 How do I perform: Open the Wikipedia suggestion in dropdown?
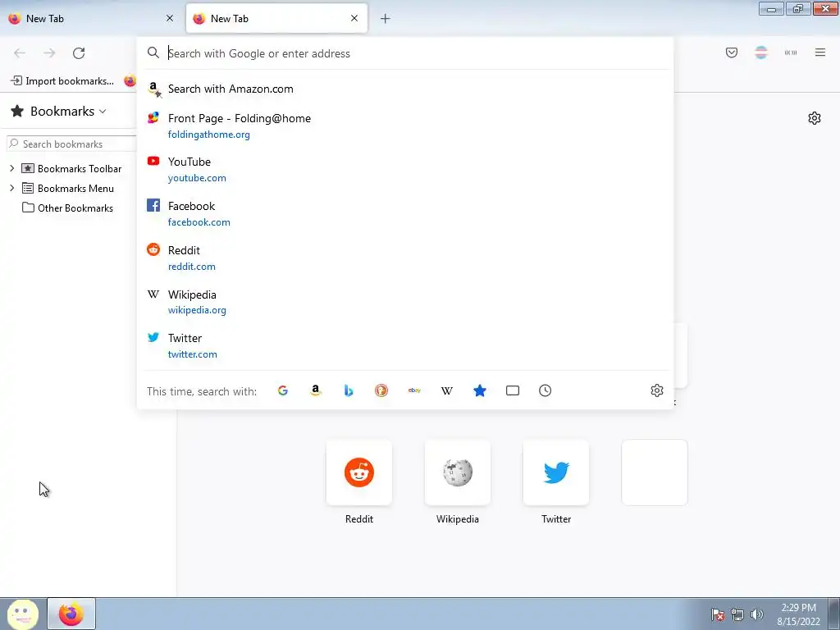click(x=404, y=302)
